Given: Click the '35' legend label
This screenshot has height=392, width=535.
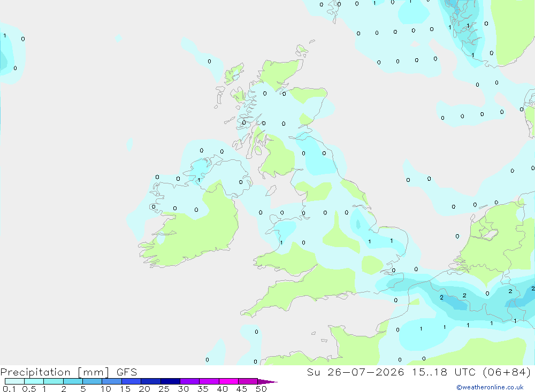Looking at the screenshot, I should point(203,389).
